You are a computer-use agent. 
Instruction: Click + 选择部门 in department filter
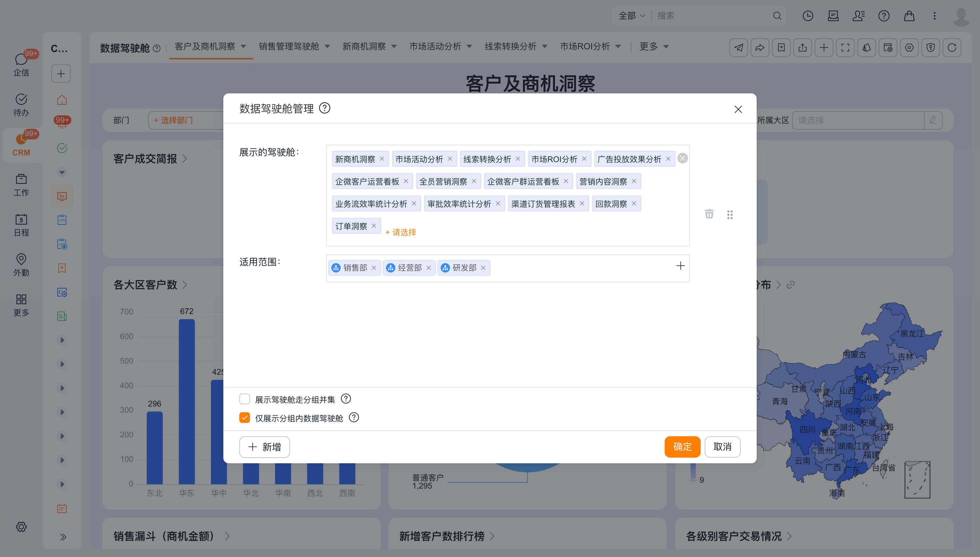coord(173,120)
